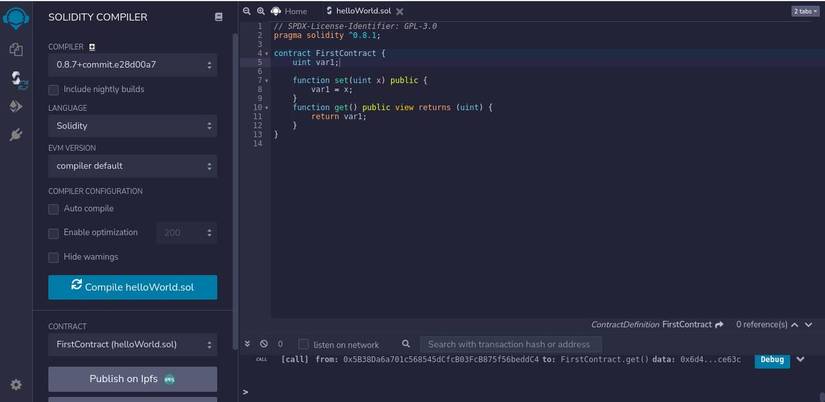This screenshot has height=402, width=825.
Task: Click the Remix logo icon
Action: [x=16, y=17]
